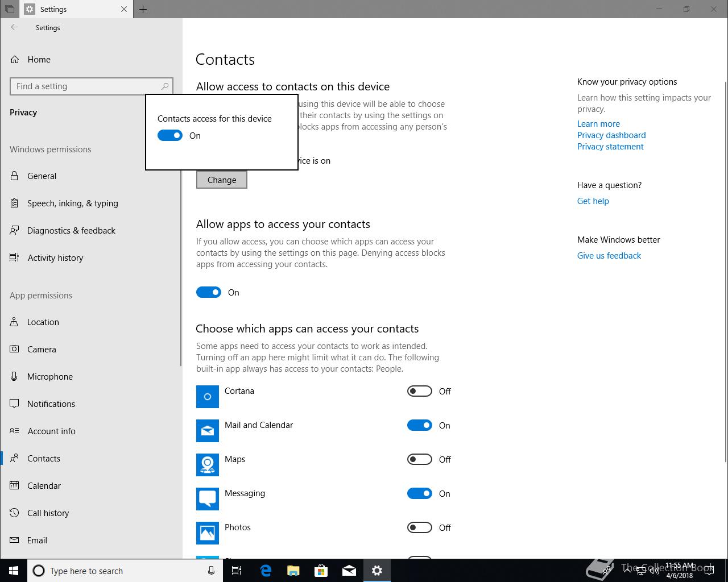Click the Photos app icon
Screen dimensions: 728x582
coord(208,533)
